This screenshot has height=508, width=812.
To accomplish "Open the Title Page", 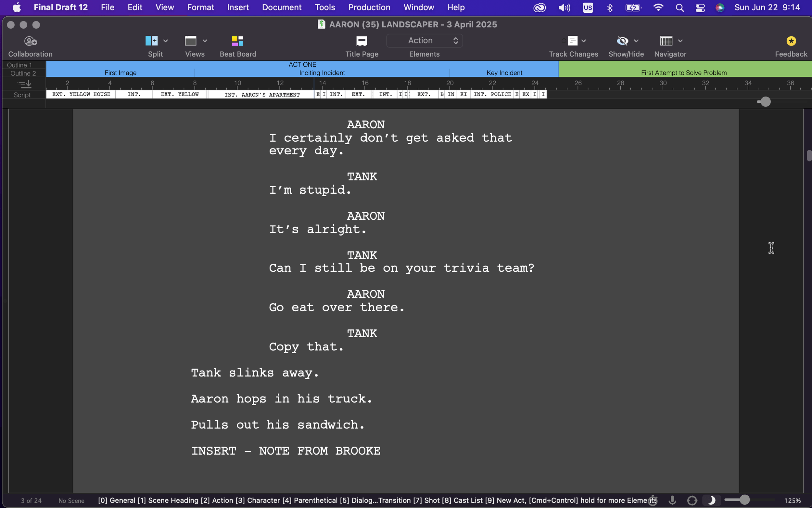I will coord(362,41).
